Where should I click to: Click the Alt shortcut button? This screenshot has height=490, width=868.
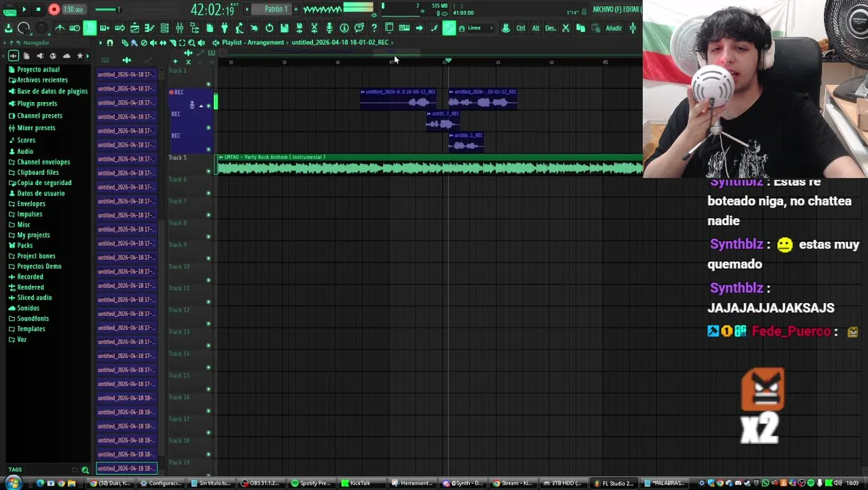point(536,28)
